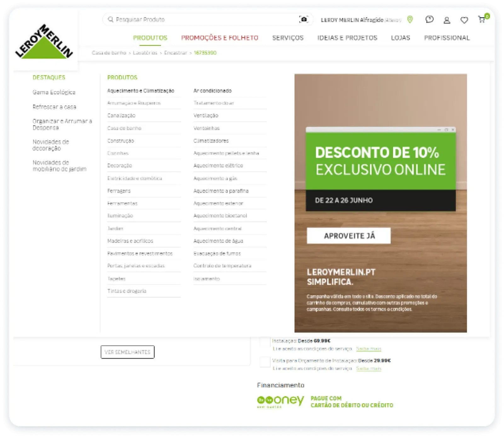The width and height of the screenshot is (504, 437).
Task: Open the SERVIÇOS menu
Action: pos(288,38)
